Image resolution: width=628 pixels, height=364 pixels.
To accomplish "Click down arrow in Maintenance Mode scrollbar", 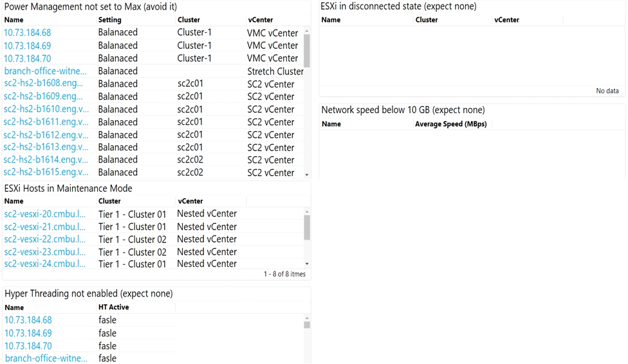I will click(x=307, y=264).
